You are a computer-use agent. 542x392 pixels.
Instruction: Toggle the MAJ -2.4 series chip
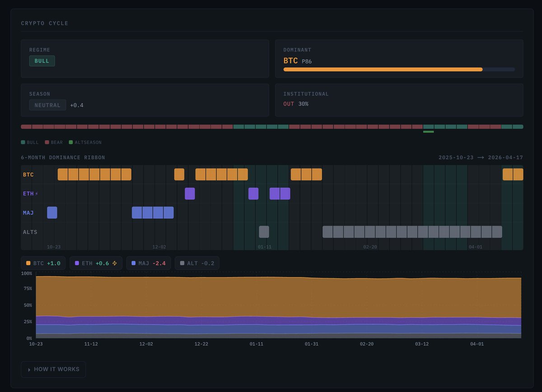coord(148,263)
